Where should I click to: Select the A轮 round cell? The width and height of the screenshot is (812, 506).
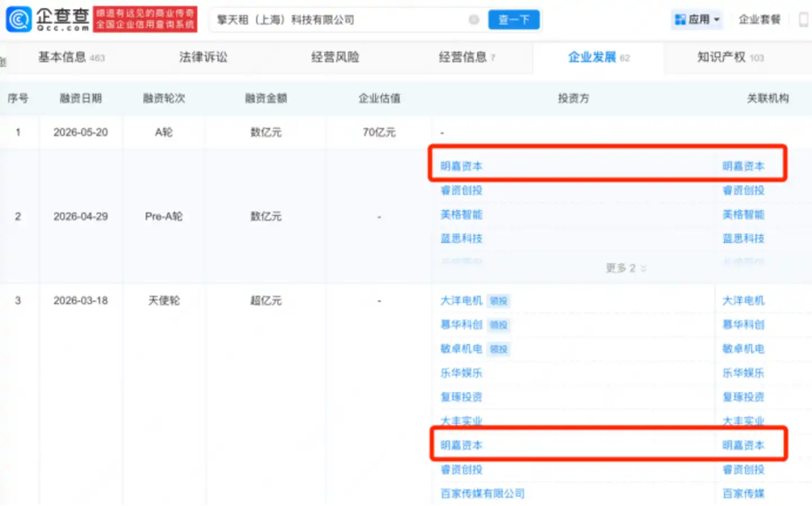(164, 132)
